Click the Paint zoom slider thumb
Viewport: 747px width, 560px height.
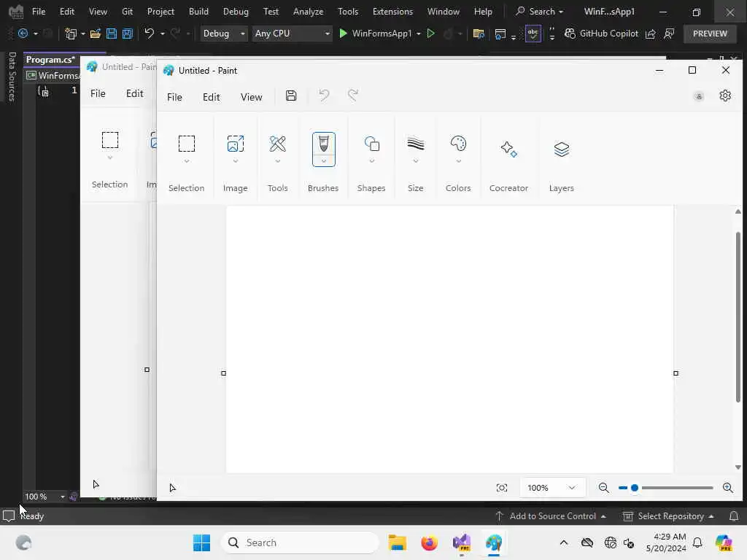[635, 488]
